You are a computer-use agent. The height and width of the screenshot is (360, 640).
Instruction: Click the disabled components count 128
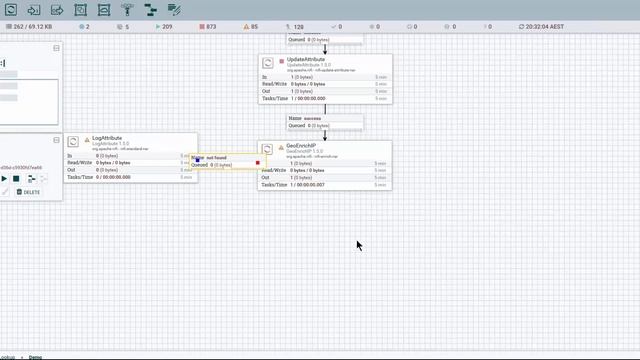pyautogui.click(x=295, y=27)
